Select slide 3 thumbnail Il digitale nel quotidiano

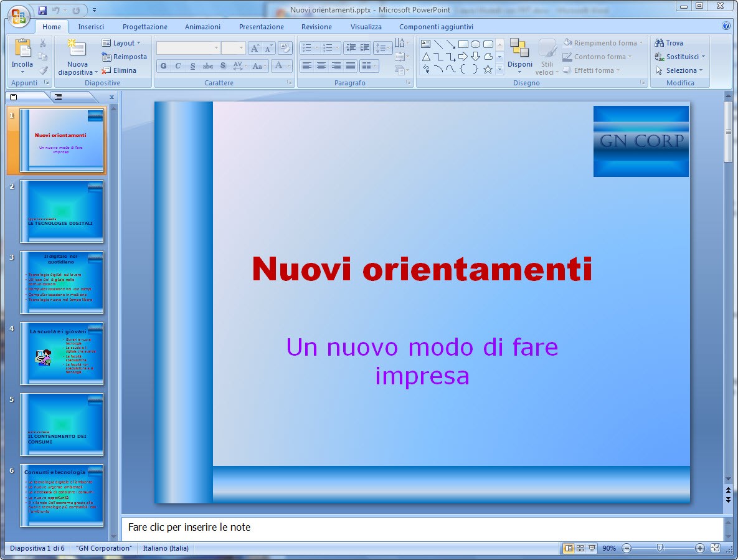point(62,282)
